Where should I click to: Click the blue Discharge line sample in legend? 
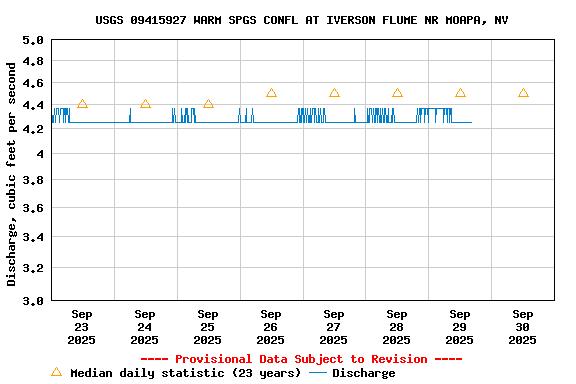click(318, 373)
